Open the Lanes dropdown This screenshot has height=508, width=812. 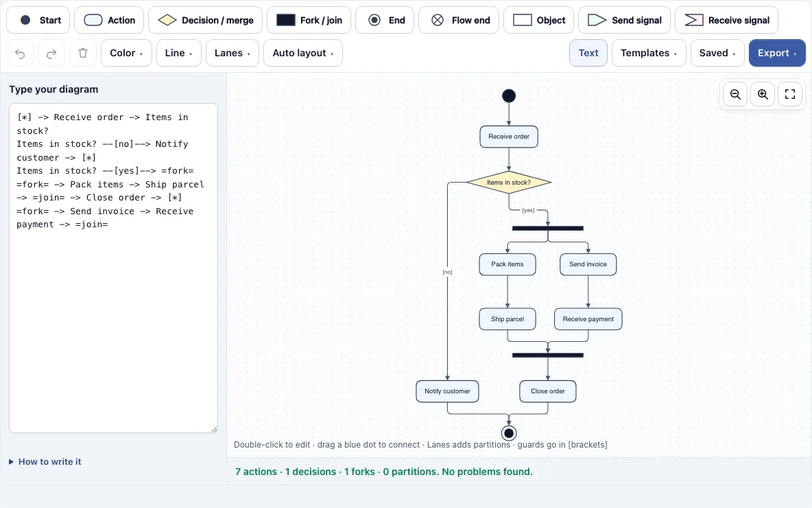(x=232, y=53)
